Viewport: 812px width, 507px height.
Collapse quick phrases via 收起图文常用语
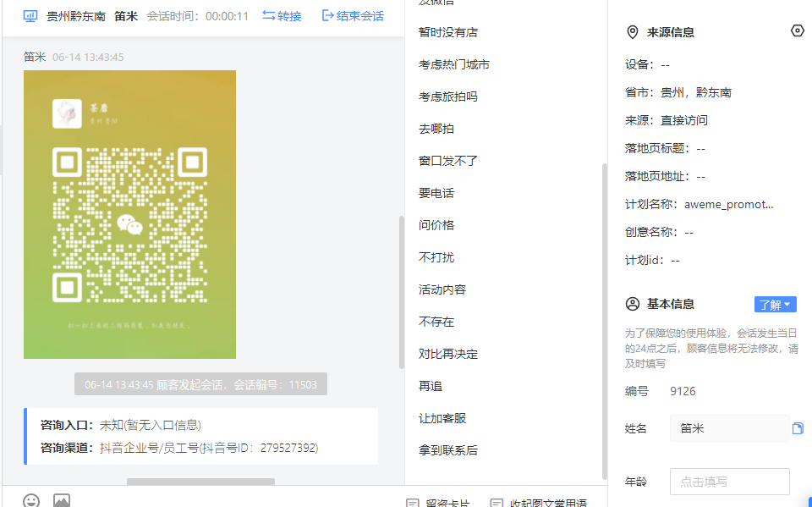coord(539,504)
